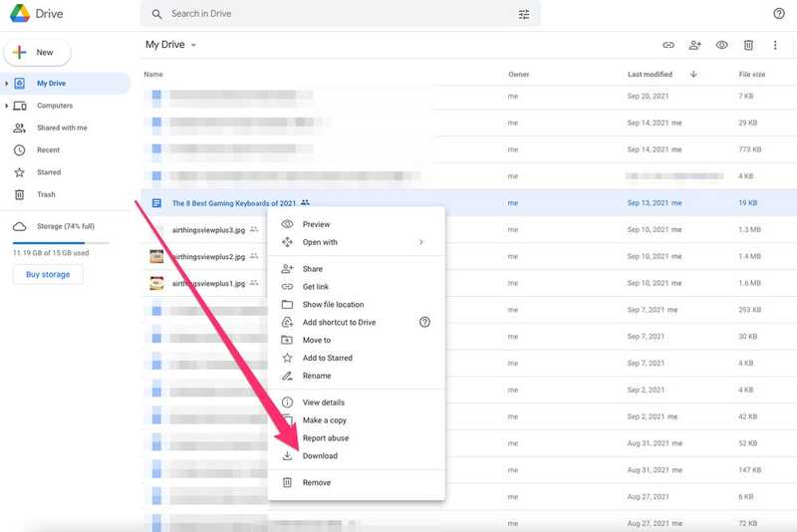Viewport: 797px width, 532px height.
Task: Open Trash in sidebar
Action: (x=46, y=194)
